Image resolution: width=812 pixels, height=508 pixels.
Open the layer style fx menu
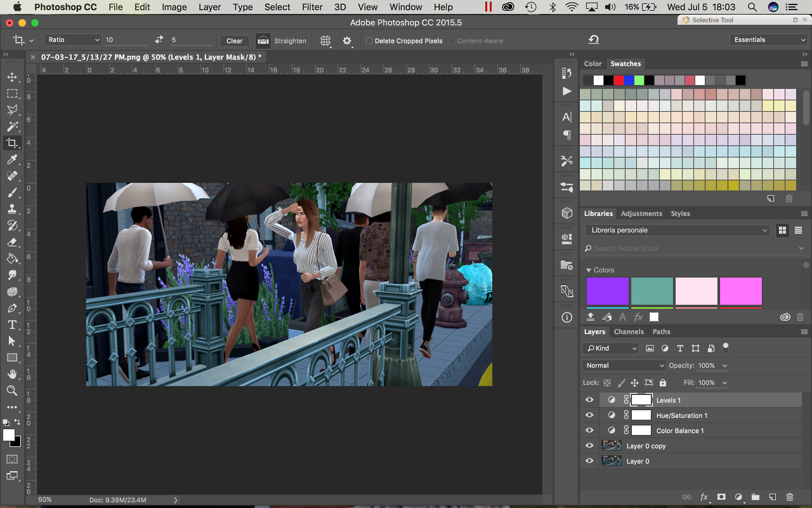(x=704, y=497)
